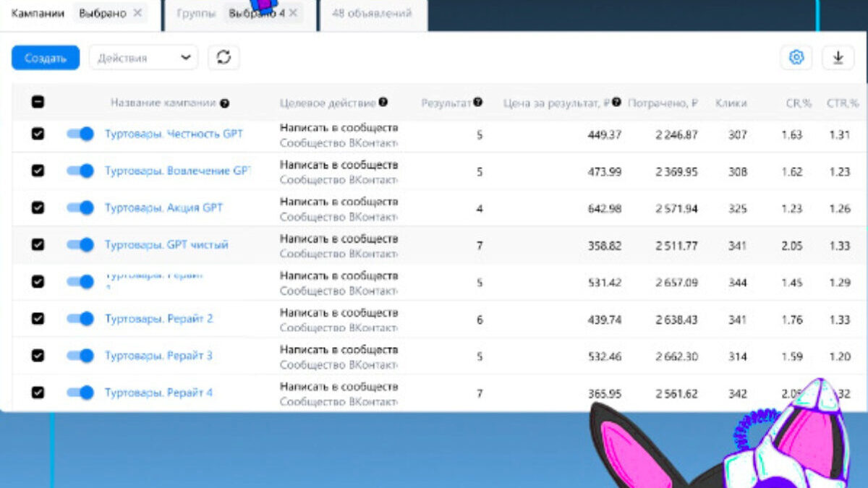
Task: Click help icon beside Результат header
Action: pyautogui.click(x=478, y=103)
